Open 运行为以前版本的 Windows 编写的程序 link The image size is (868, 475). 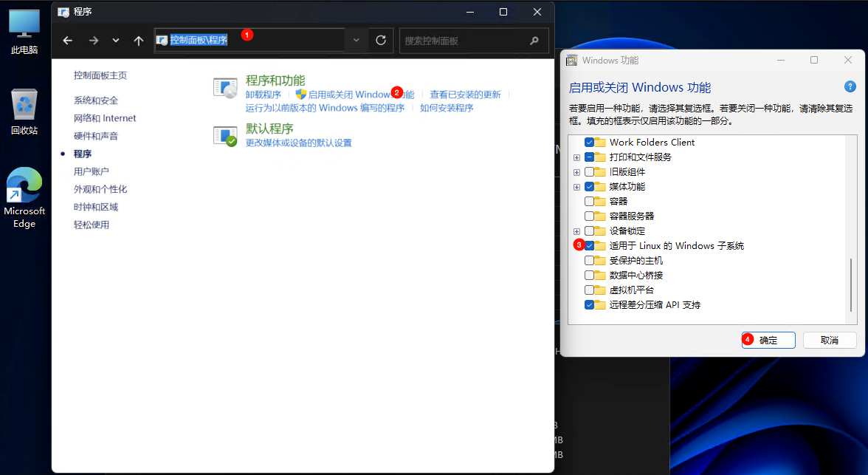coord(325,108)
